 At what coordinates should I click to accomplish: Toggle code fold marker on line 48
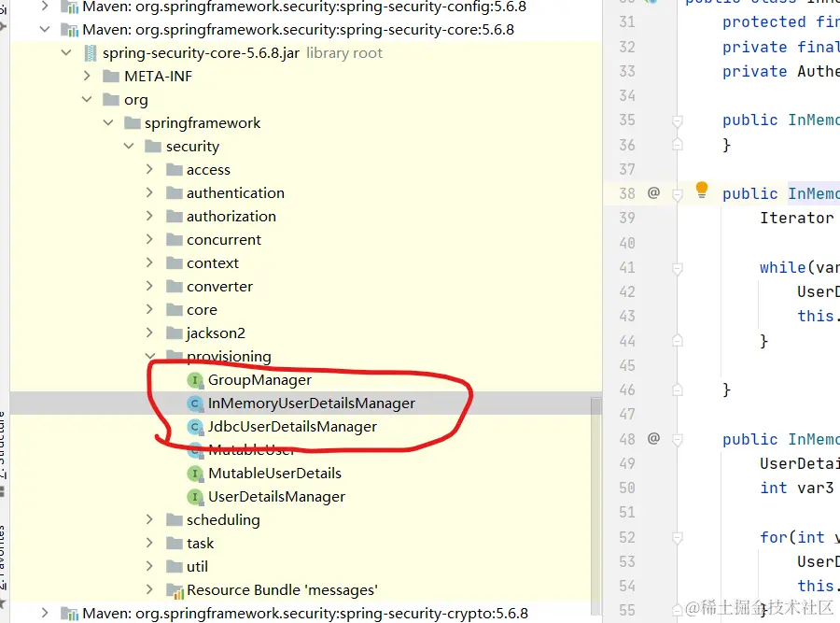coord(678,441)
